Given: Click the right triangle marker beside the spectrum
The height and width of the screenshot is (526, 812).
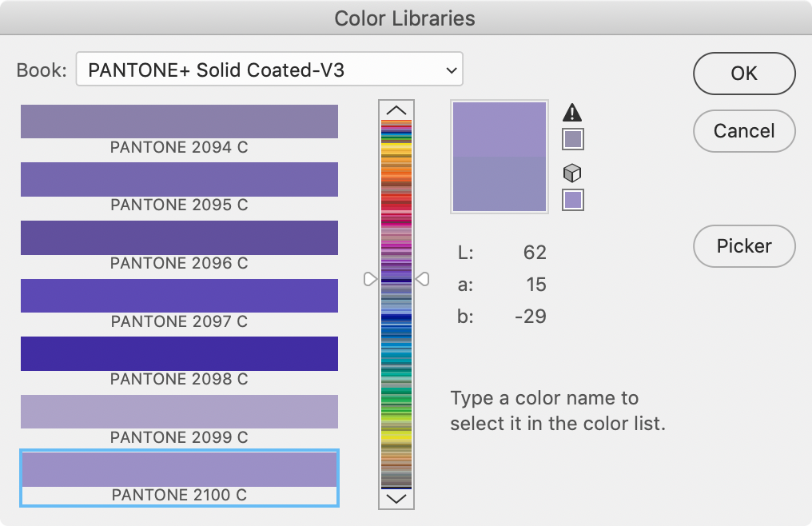Looking at the screenshot, I should click(423, 279).
